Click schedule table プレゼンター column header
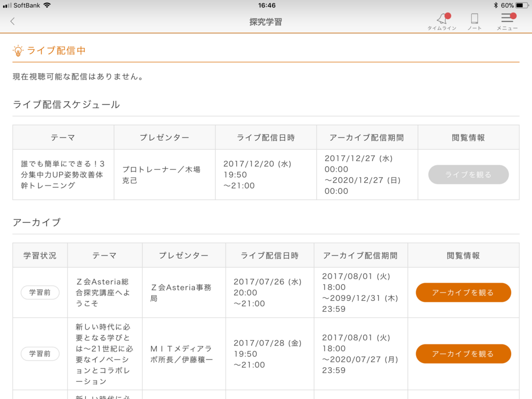 pos(165,137)
